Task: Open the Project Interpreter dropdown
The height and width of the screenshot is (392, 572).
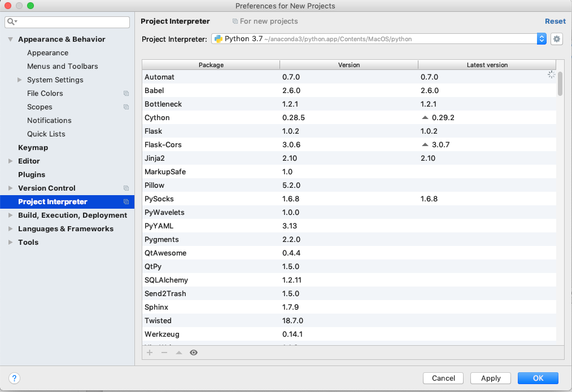Action: pos(542,39)
